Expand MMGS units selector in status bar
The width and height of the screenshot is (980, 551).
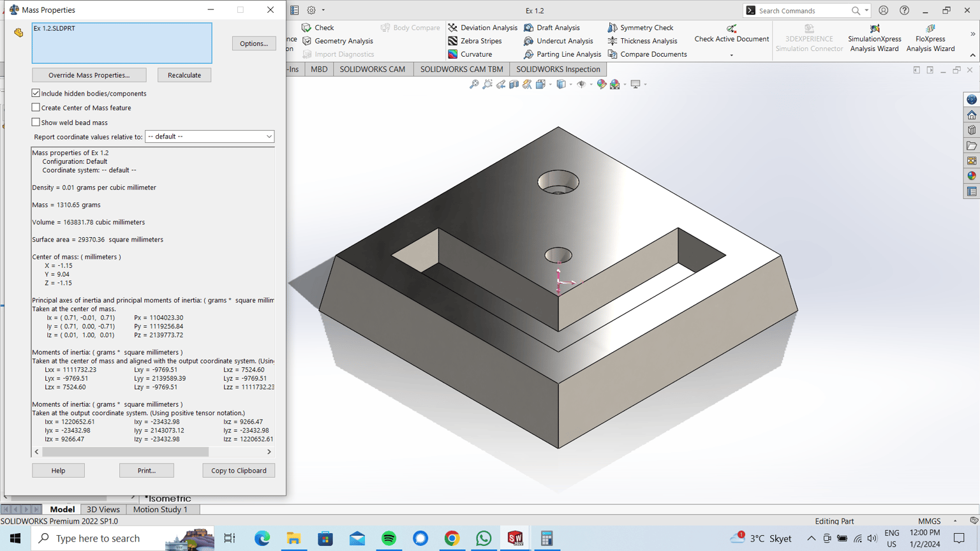(x=955, y=521)
